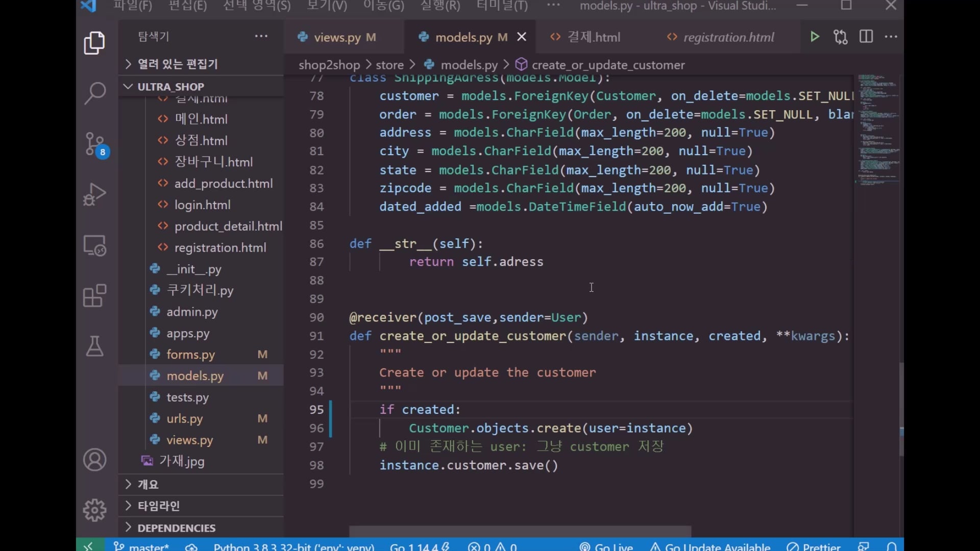This screenshot has width=980, height=551.
Task: Open the Accounts icon
Action: coord(94,460)
